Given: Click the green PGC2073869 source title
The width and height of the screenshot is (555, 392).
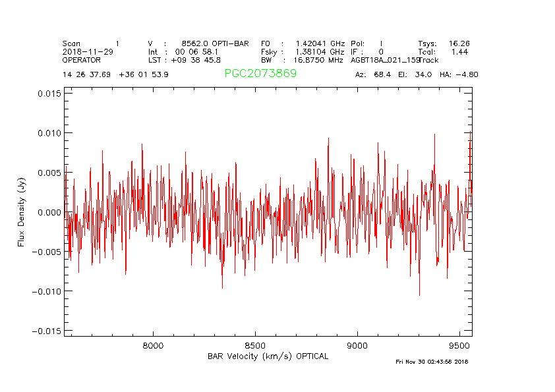Looking at the screenshot, I should pos(260,74).
